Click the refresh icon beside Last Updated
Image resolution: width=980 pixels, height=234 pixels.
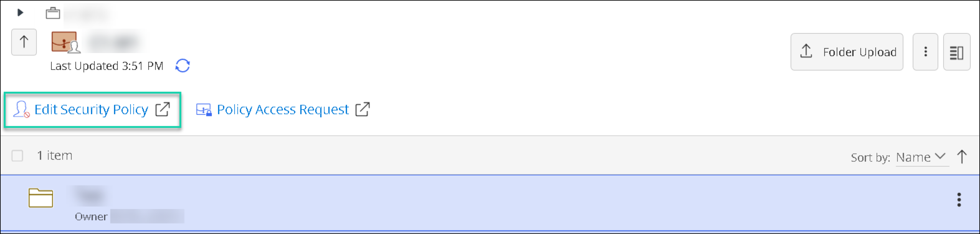tap(183, 66)
